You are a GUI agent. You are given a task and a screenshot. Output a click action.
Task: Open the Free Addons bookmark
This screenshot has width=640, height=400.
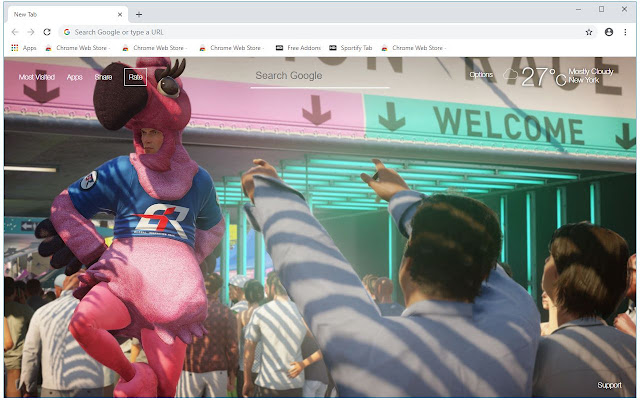point(298,48)
